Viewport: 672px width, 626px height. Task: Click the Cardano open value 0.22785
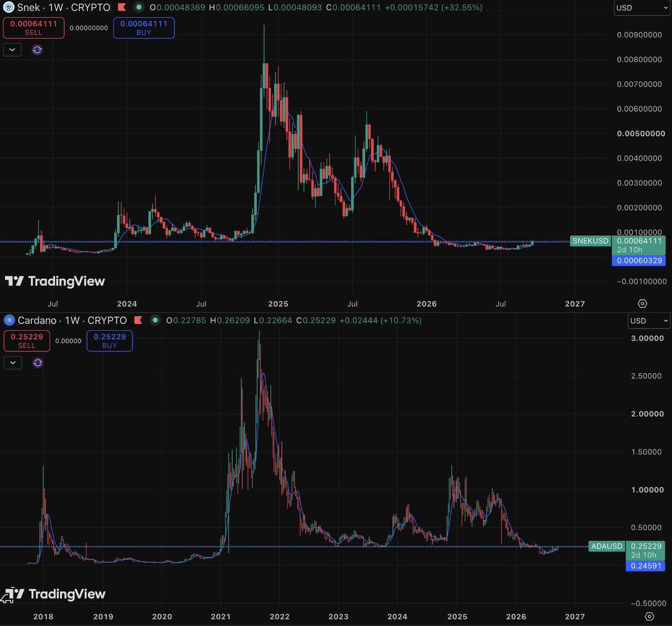point(190,321)
